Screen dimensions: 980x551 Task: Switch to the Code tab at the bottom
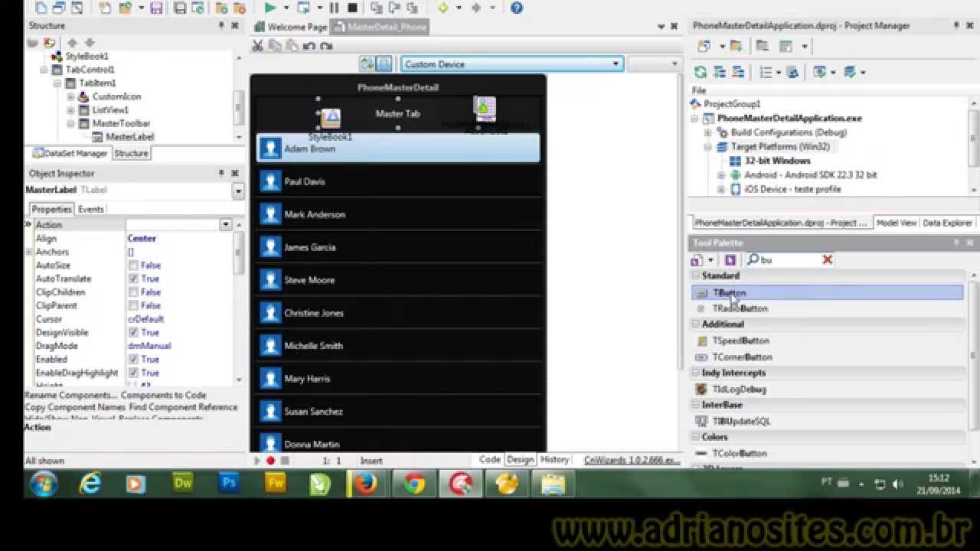pos(489,460)
